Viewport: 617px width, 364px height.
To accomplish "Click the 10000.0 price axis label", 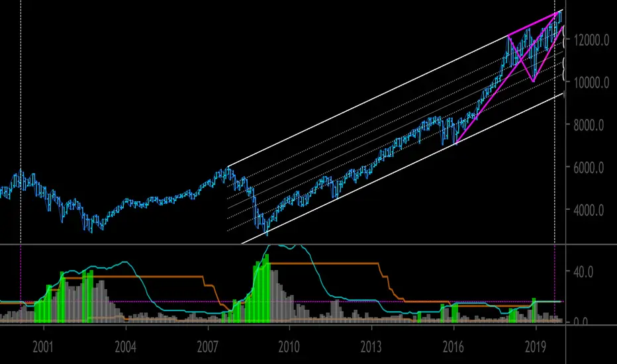I will click(x=591, y=83).
